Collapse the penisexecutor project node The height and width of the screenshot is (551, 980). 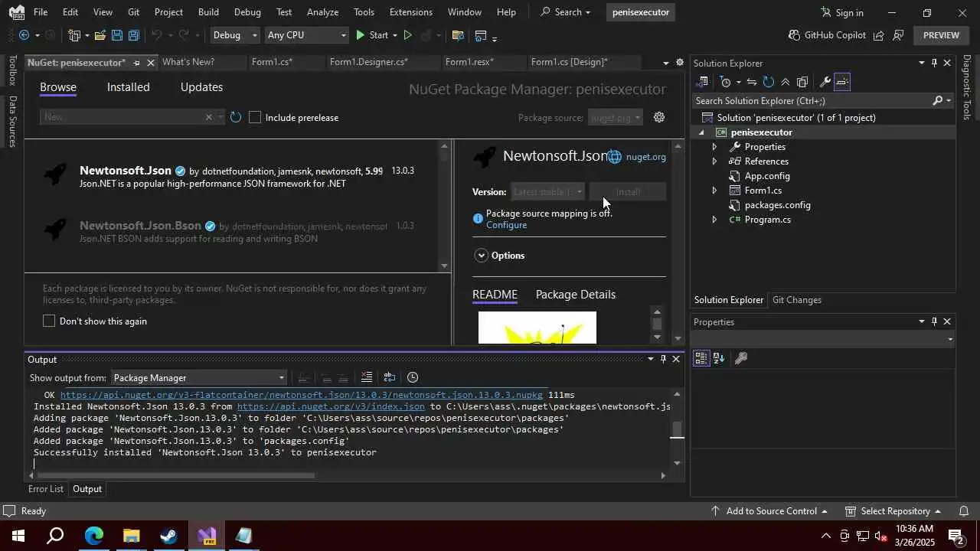pos(701,132)
